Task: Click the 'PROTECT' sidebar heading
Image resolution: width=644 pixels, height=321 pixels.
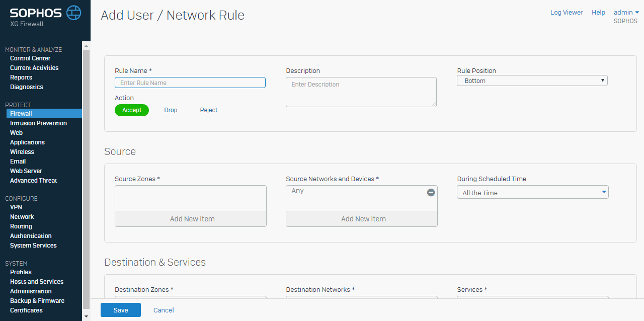Action: 18,105
